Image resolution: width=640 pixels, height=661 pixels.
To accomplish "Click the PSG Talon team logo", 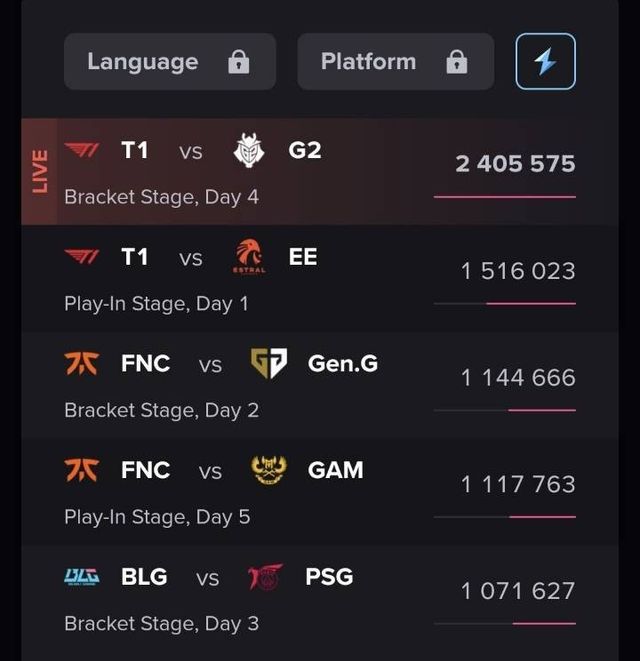I will 265,577.
